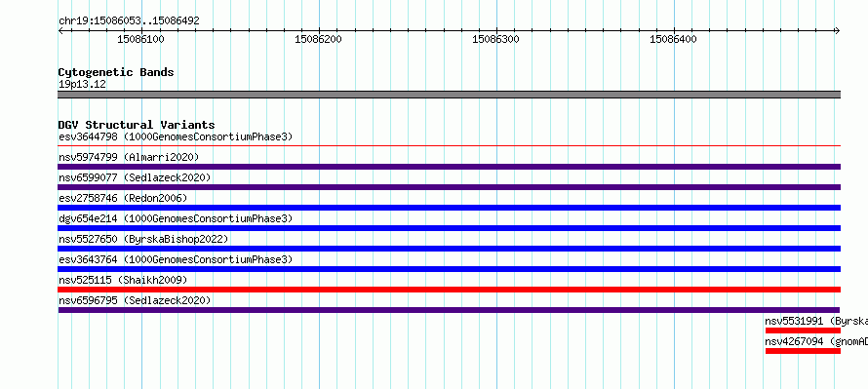Click the Cytogenetic Bands track title
868x389 pixels.
click(116, 72)
